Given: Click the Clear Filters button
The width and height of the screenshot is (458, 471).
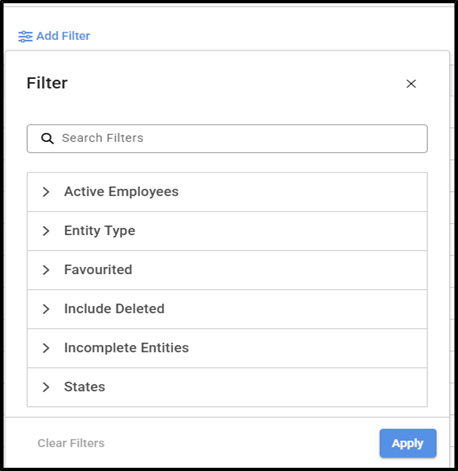Looking at the screenshot, I should click(71, 443).
